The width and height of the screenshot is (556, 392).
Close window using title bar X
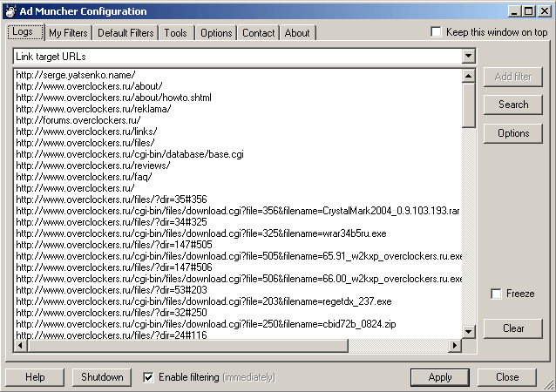(x=544, y=11)
